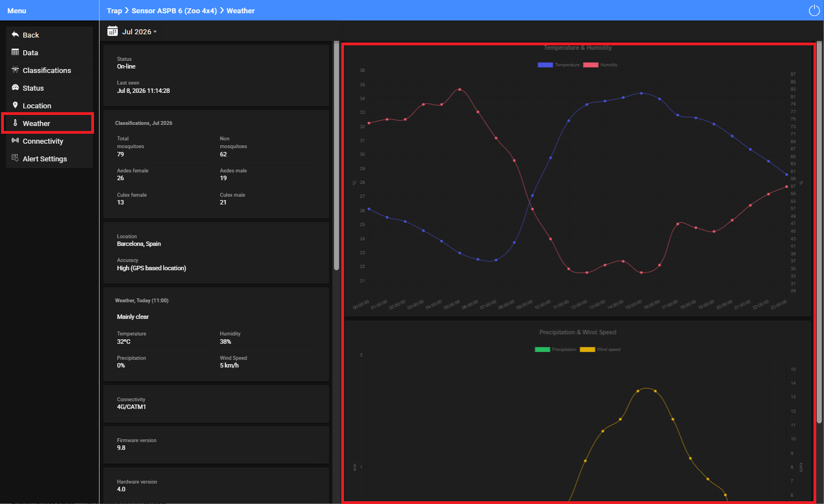Click Classifications, Jul 2026 card heading

144,123
